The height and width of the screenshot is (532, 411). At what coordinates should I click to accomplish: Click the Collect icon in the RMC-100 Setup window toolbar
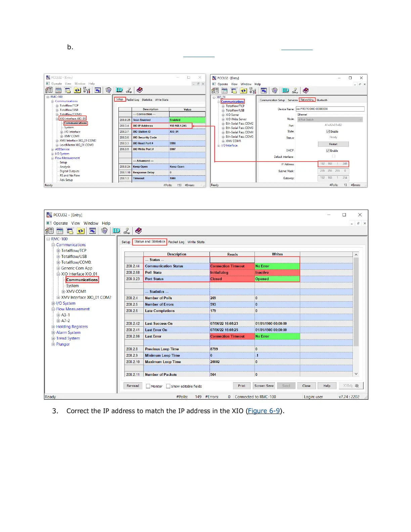(68, 90)
